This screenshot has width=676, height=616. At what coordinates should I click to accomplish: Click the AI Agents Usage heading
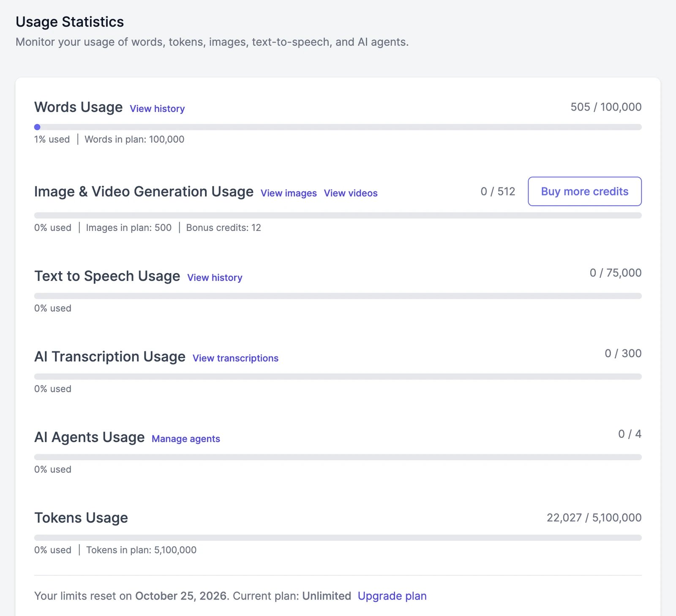[90, 437]
